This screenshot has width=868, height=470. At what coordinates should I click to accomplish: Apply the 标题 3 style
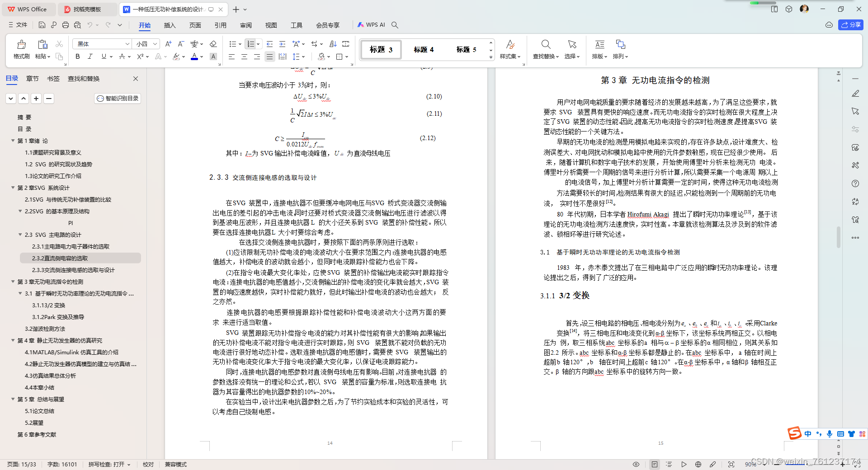pos(381,50)
